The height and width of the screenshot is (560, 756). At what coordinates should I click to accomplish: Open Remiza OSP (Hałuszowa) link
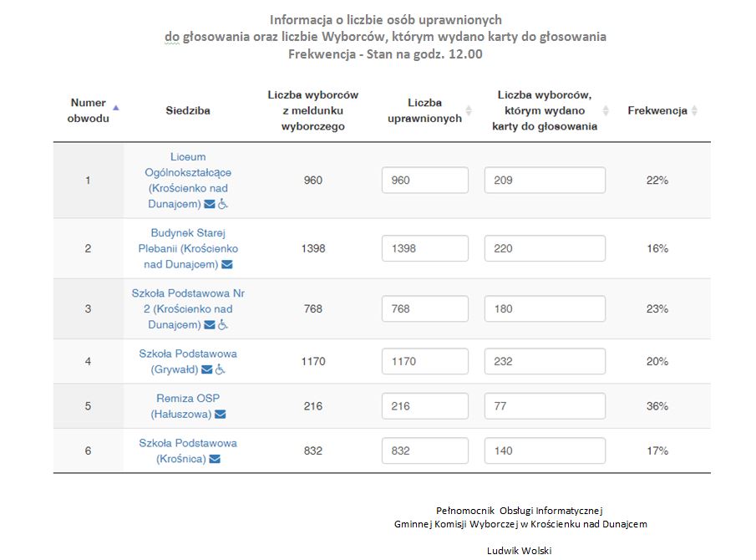click(187, 399)
